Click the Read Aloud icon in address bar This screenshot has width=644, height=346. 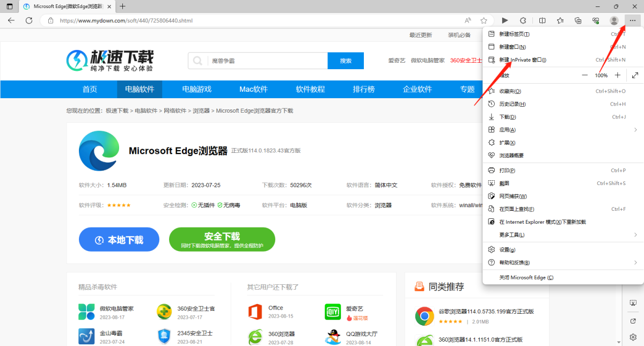[x=468, y=20]
